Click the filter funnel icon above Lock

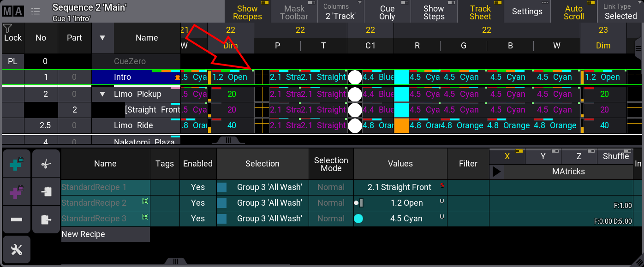tap(7, 29)
